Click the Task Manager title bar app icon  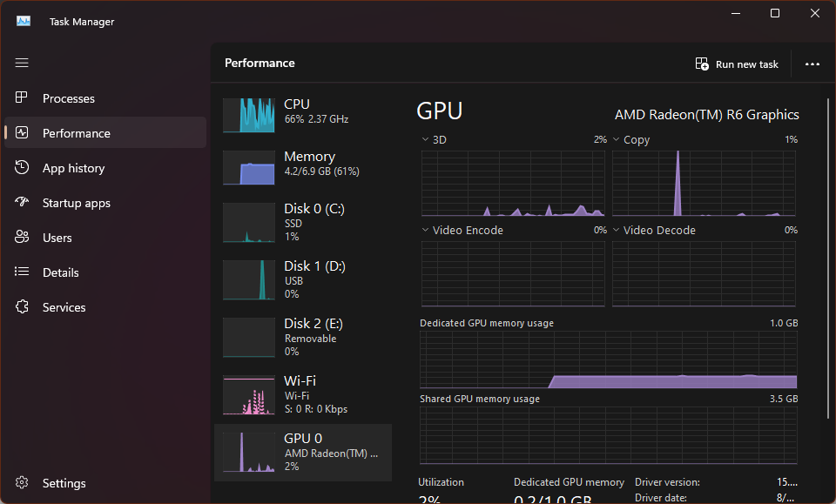tap(24, 21)
